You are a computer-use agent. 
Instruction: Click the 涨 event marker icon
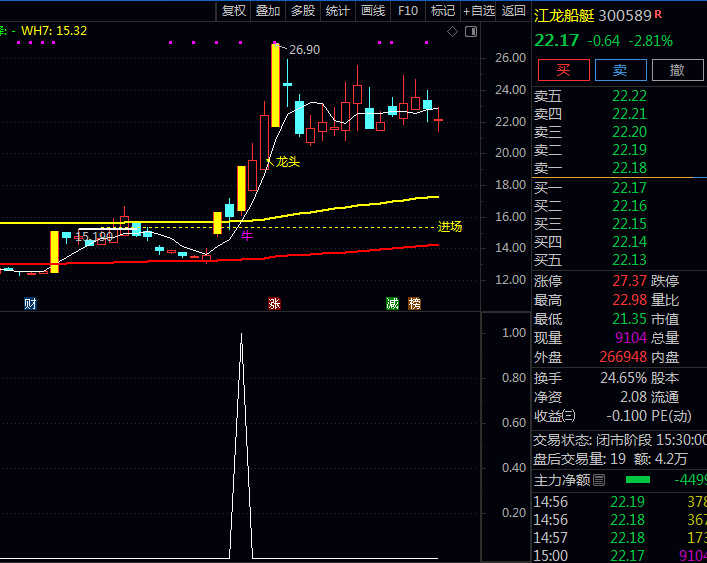(x=274, y=303)
